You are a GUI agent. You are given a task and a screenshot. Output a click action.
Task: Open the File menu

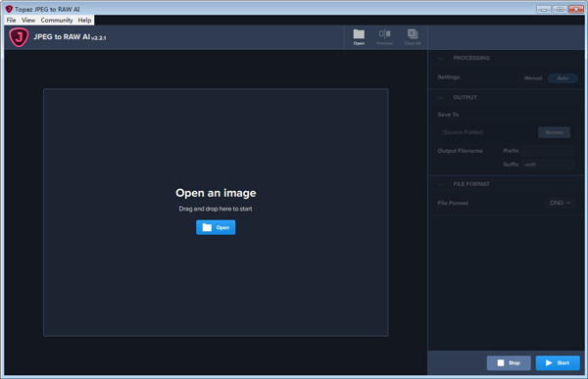point(11,20)
